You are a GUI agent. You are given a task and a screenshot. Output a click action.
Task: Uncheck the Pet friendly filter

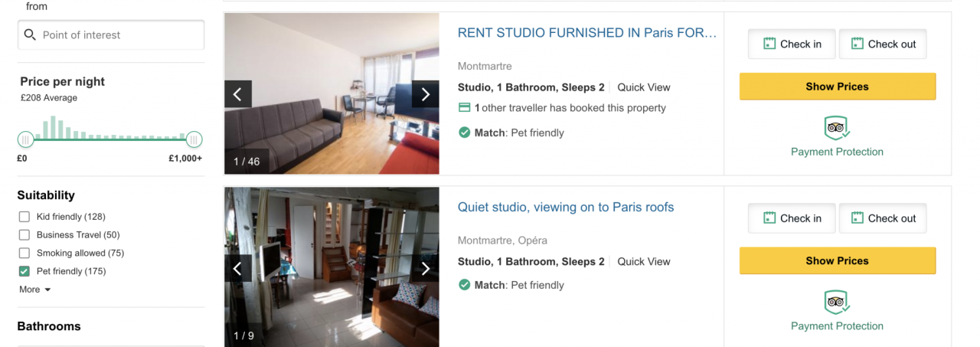24,271
